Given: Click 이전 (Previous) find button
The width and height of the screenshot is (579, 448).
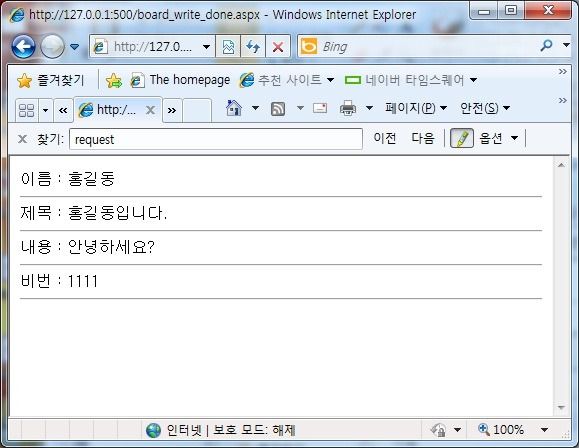Looking at the screenshot, I should pos(385,138).
